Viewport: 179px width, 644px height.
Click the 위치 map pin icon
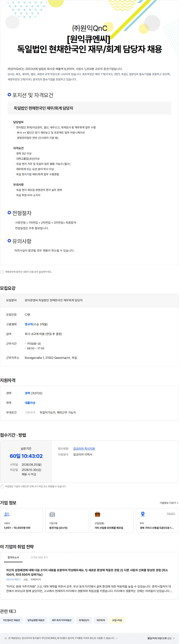[x=143, y=514]
